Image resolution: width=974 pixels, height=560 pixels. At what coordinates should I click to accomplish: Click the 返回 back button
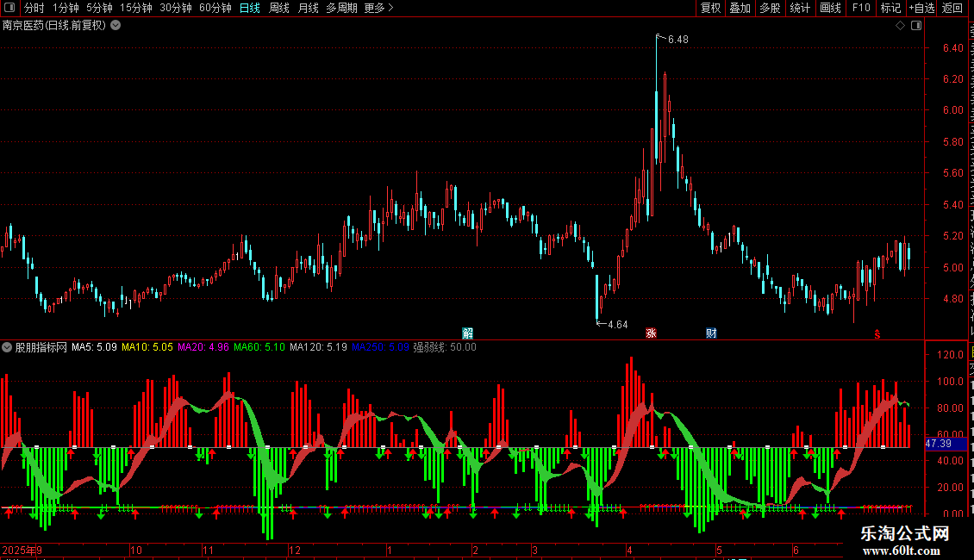pyautogui.click(x=952, y=8)
